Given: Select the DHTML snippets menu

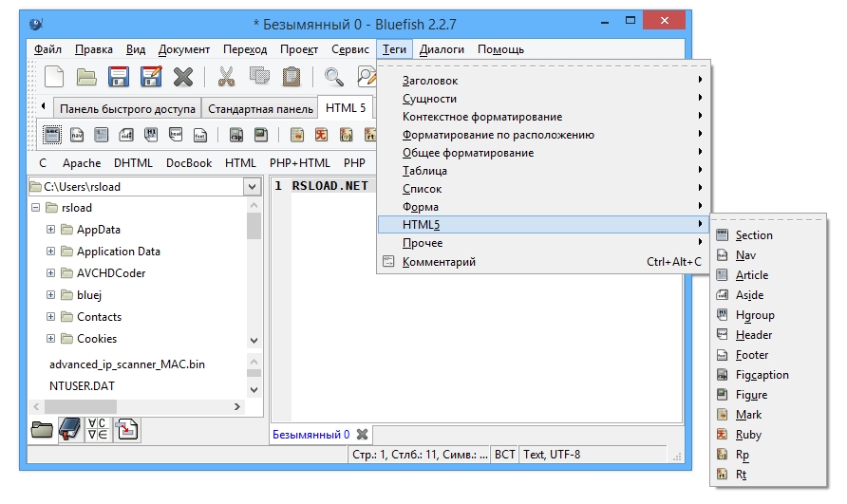Looking at the screenshot, I should point(133,163).
